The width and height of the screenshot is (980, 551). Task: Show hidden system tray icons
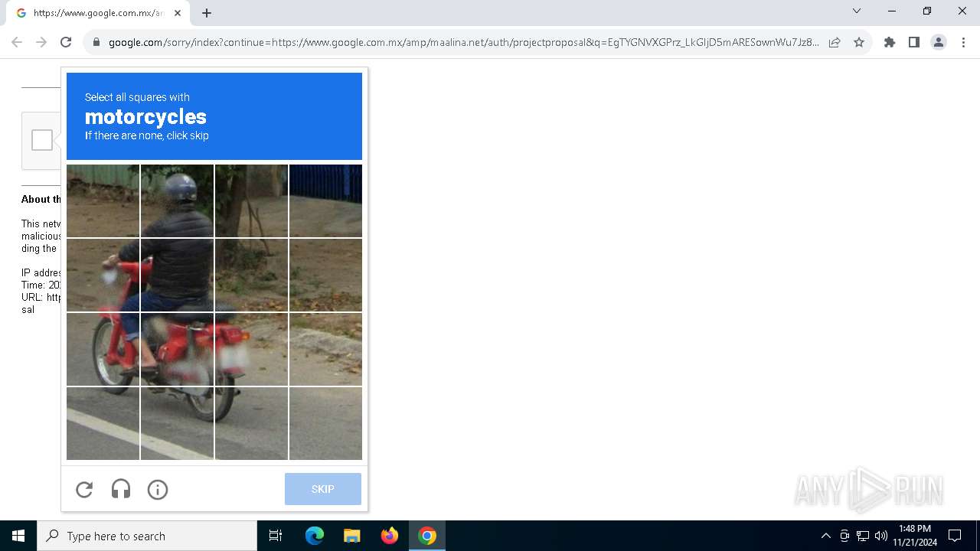pos(825,536)
